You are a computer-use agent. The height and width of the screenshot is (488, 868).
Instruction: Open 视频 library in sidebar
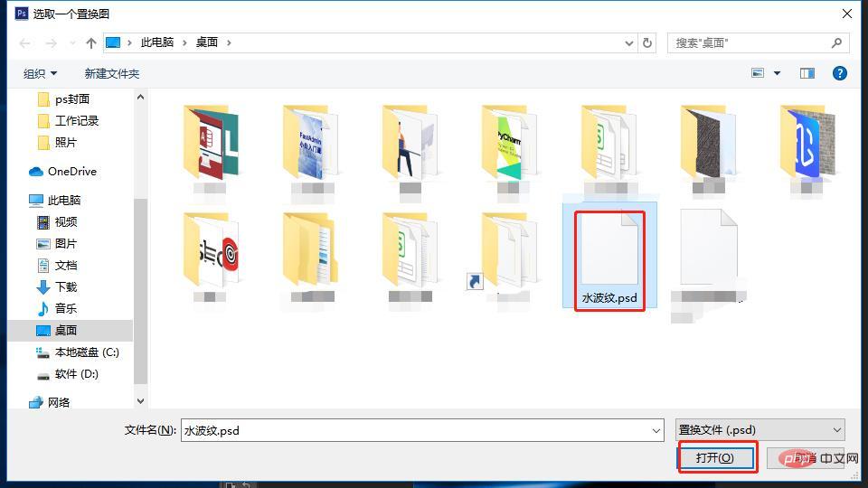[x=57, y=222]
